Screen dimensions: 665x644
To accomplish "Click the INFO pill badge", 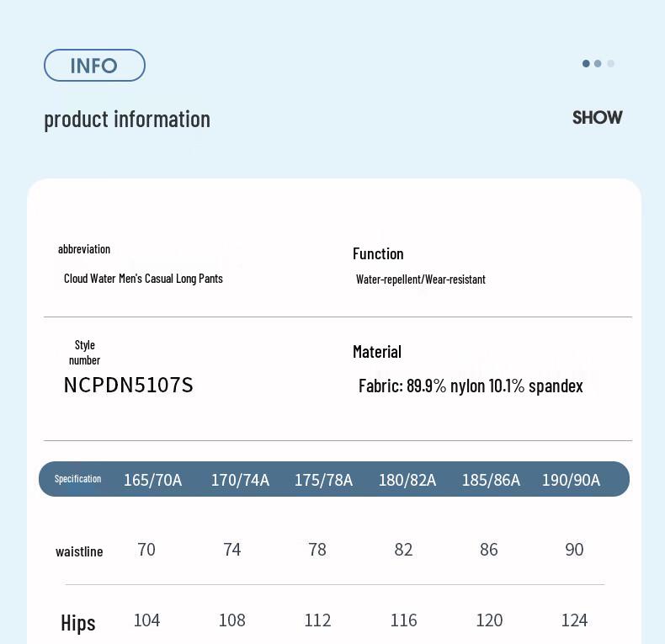I will 94,66.
